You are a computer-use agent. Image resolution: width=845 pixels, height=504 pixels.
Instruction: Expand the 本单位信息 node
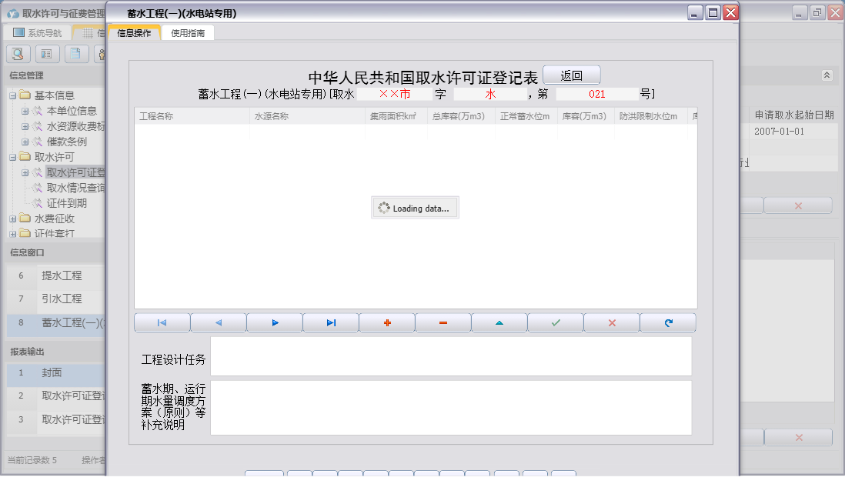pos(25,111)
